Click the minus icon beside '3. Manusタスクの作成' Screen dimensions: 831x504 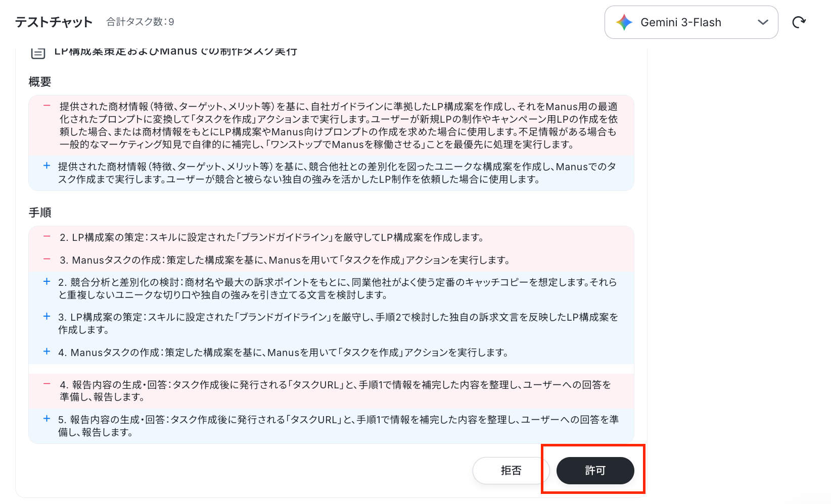[47, 259]
